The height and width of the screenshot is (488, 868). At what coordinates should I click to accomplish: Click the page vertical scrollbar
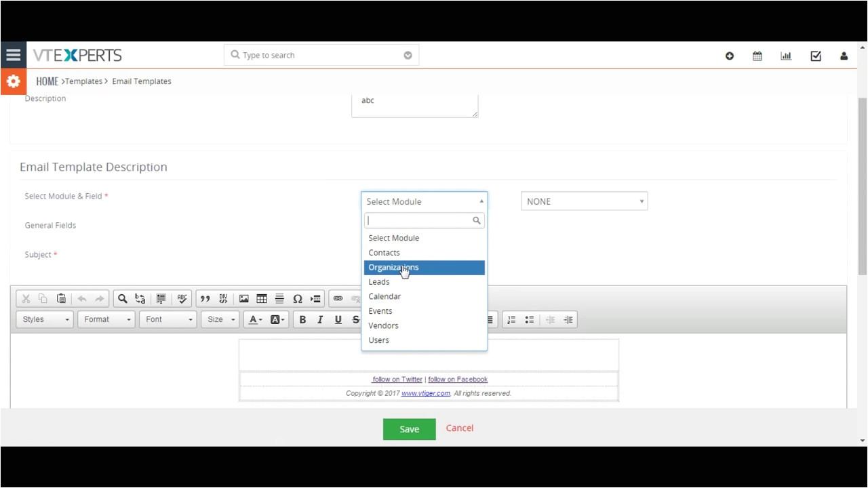pos(863,186)
